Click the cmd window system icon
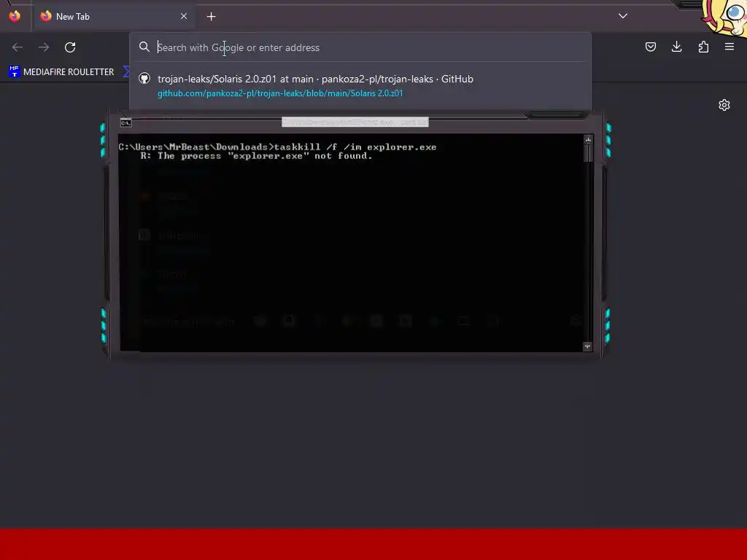Screen dimensions: 747x560 point(125,122)
